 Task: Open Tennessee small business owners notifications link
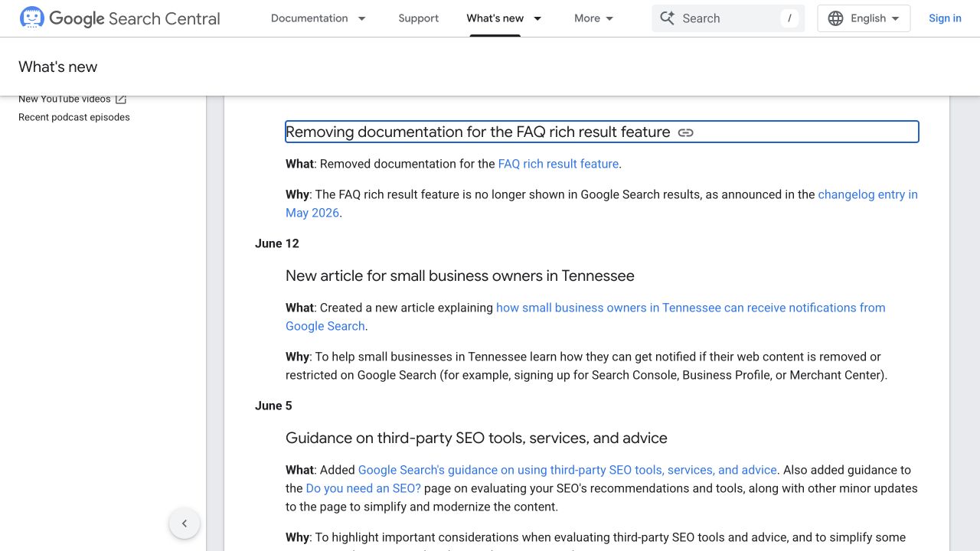586,317
